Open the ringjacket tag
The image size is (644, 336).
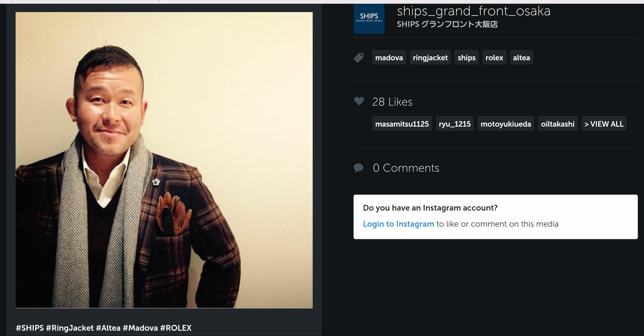[x=430, y=58]
